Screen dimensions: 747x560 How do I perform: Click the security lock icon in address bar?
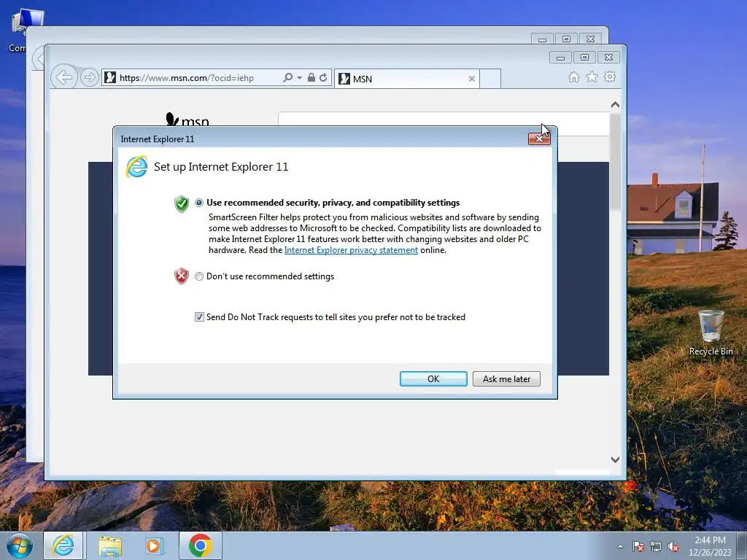coord(311,77)
